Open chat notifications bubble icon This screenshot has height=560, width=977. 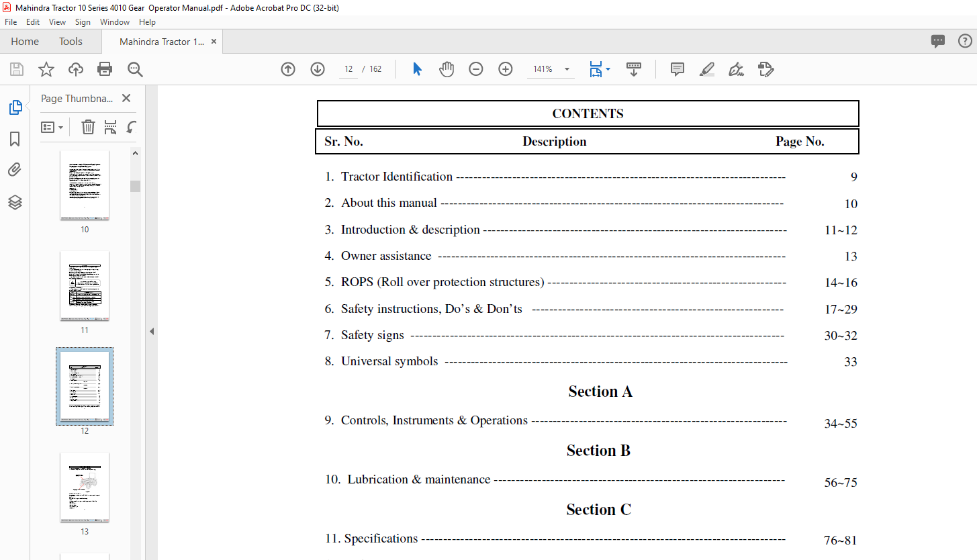pos(938,41)
